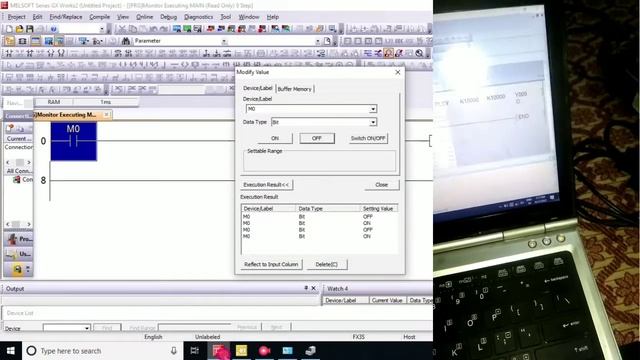640x360 pixels.
Task: Select the M0 contact in the ladder
Action: click(x=73, y=141)
